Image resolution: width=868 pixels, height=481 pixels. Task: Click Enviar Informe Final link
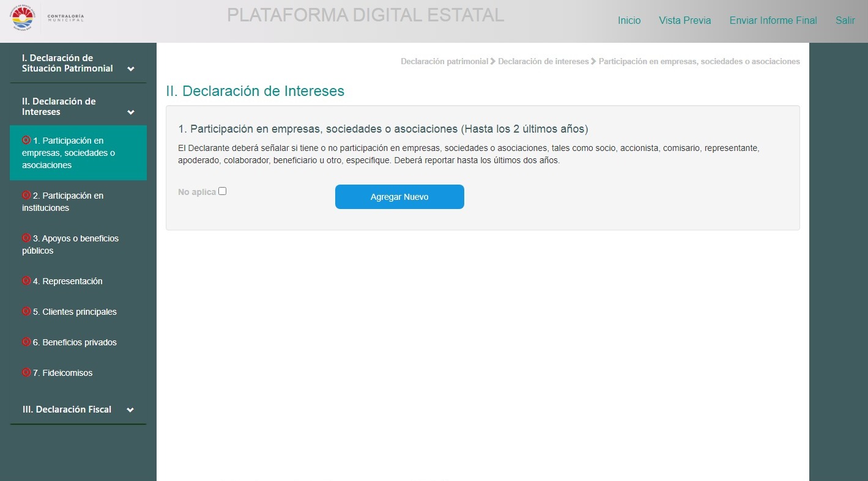pyautogui.click(x=773, y=21)
